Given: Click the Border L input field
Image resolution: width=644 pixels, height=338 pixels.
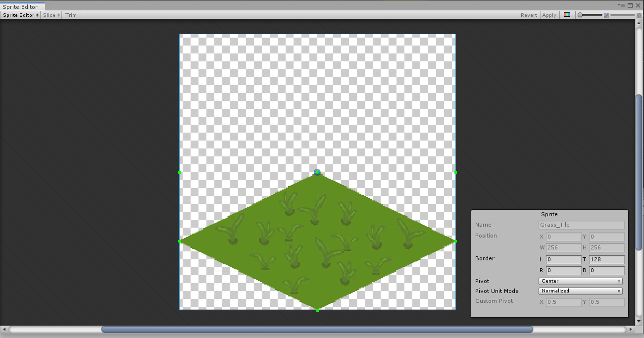Looking at the screenshot, I should [563, 259].
